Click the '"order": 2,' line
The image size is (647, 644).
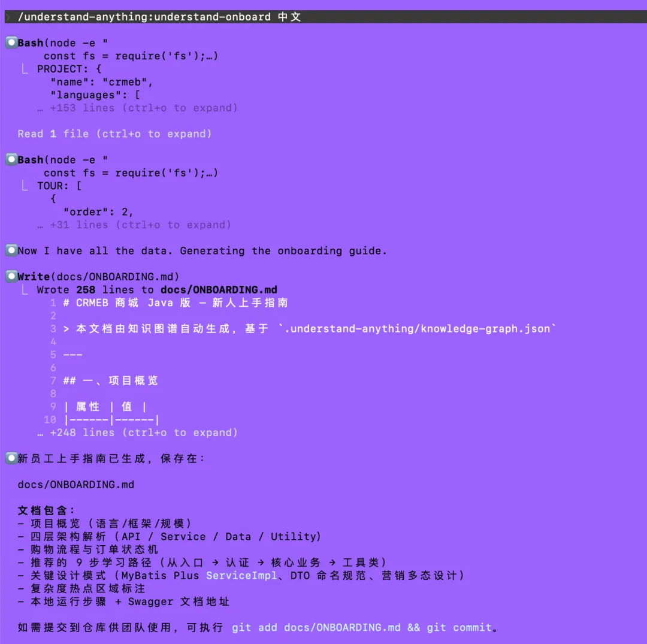98,212
